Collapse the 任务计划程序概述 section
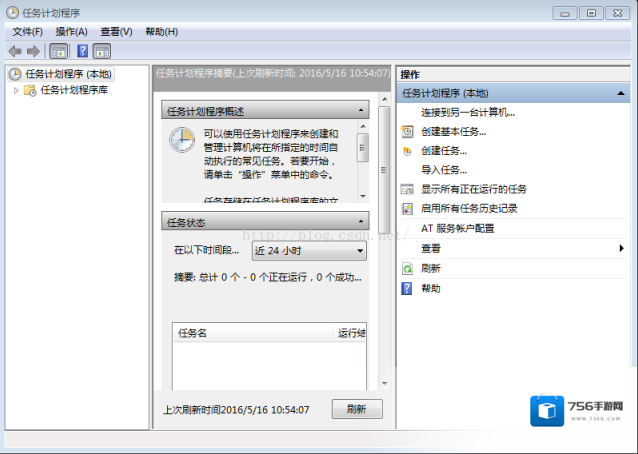Viewport: 638px width, 454px height. click(x=361, y=111)
